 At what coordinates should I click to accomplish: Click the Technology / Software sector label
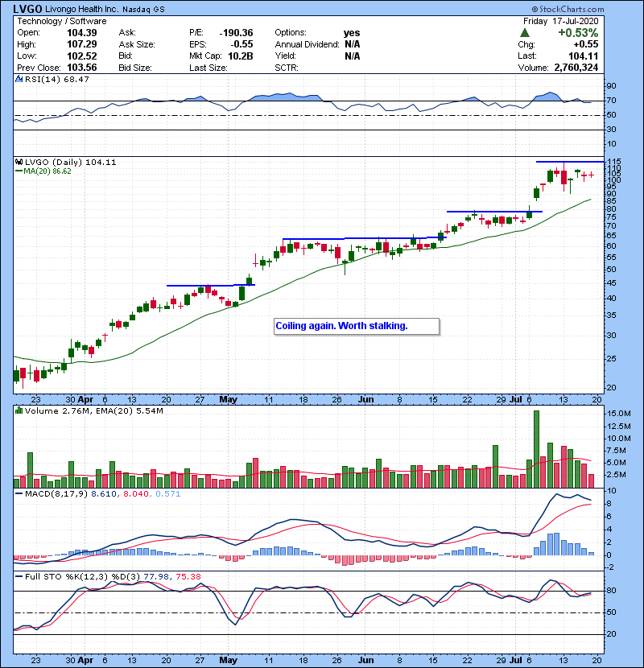(x=62, y=21)
